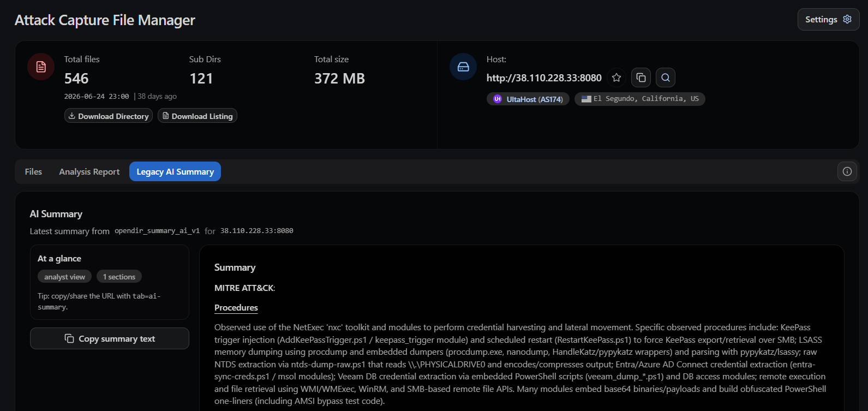
Task: Click the Attack Capture File Manager title
Action: (x=105, y=20)
